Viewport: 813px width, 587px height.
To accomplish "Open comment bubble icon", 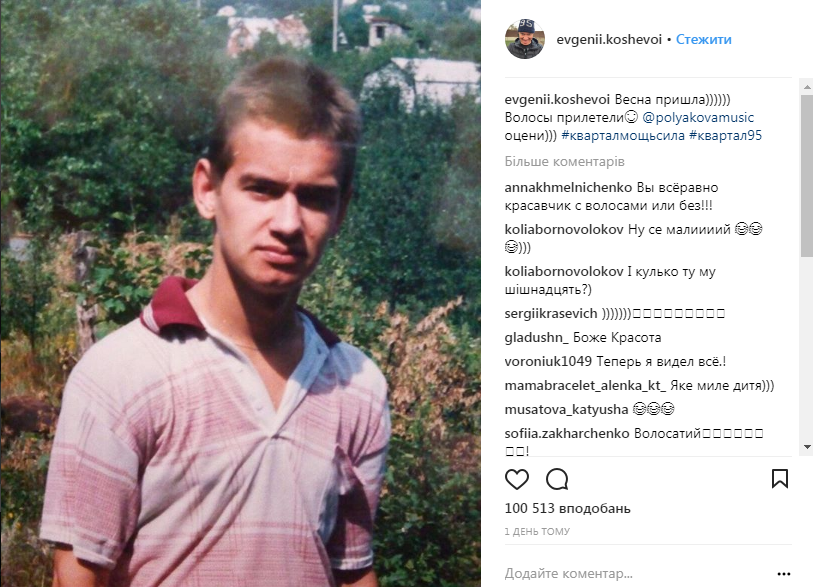I will tap(557, 479).
